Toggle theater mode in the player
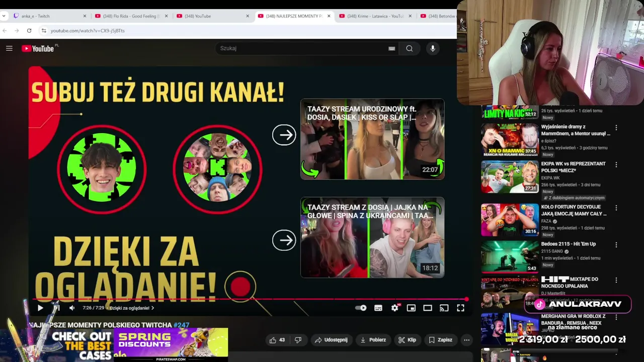The width and height of the screenshot is (644, 362). [428, 308]
